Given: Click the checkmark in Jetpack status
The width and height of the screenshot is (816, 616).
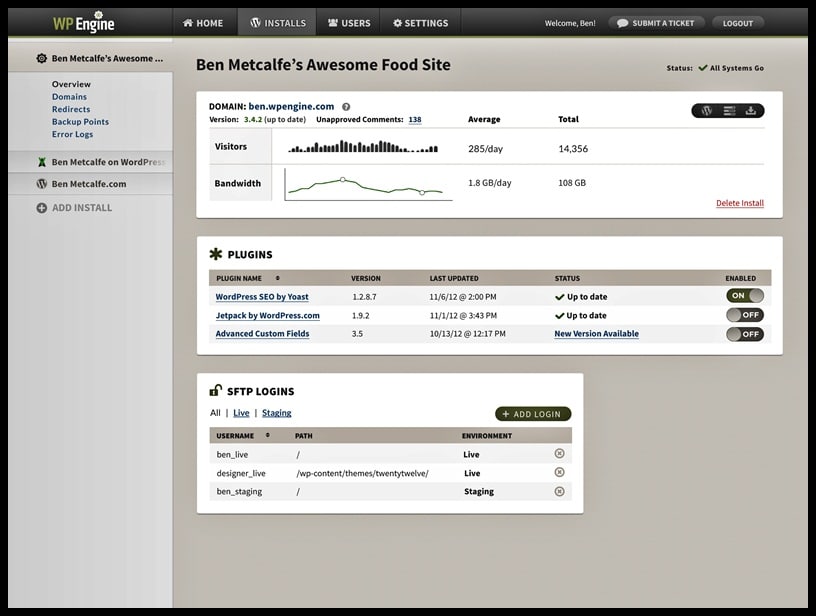Looking at the screenshot, I should [559, 316].
